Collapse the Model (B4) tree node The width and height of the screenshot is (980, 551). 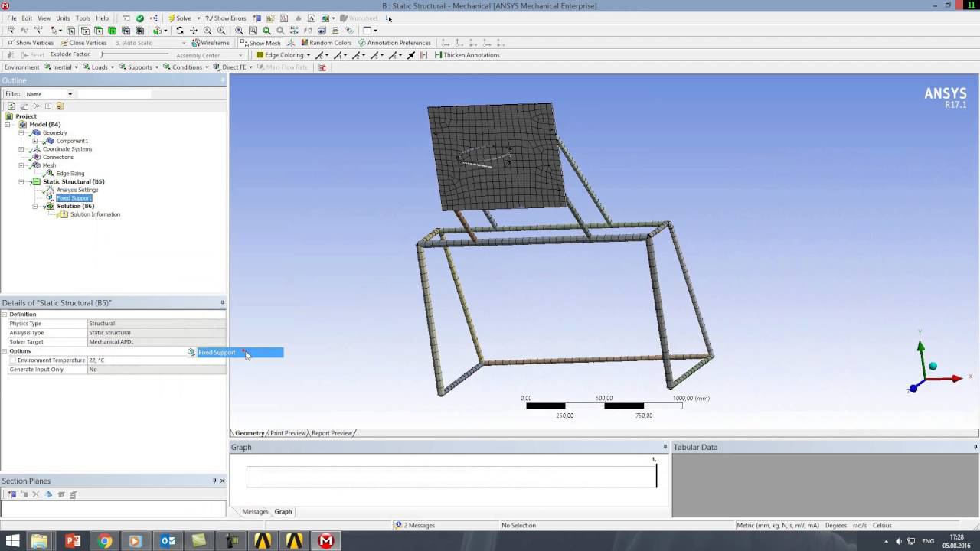pos(8,124)
